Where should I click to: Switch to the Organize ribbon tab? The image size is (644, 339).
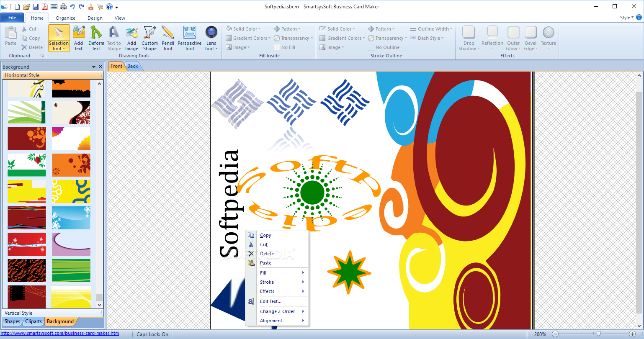(66, 18)
